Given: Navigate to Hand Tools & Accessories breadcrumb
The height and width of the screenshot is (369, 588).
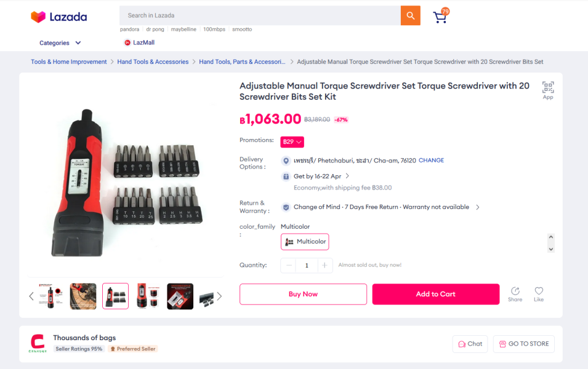Looking at the screenshot, I should click(153, 62).
